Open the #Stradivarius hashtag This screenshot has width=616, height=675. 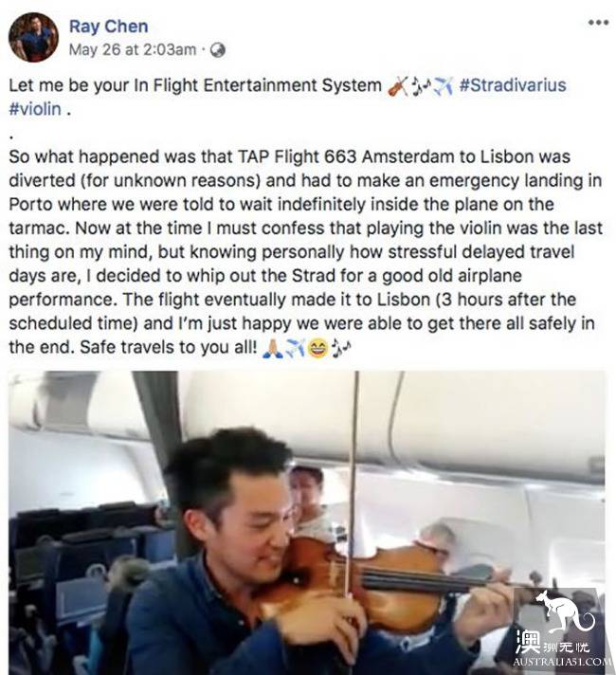point(512,85)
